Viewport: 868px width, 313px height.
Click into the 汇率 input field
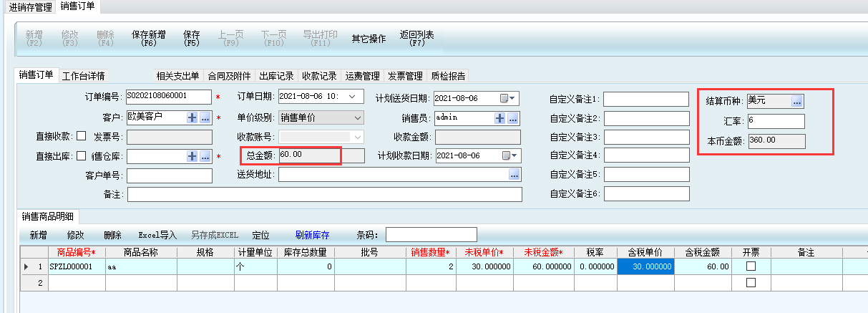775,121
